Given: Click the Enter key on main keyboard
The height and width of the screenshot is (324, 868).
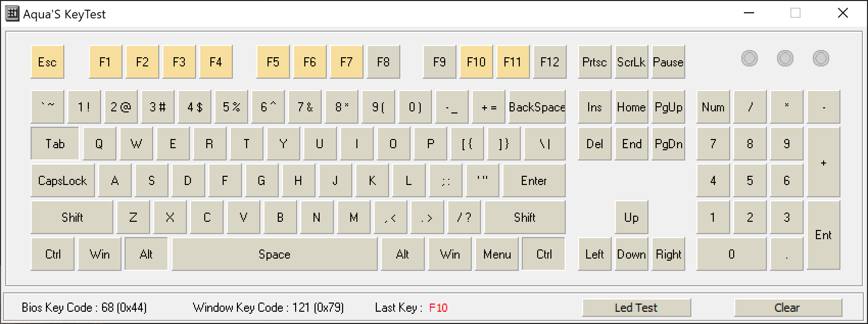Looking at the screenshot, I should pos(534,180).
